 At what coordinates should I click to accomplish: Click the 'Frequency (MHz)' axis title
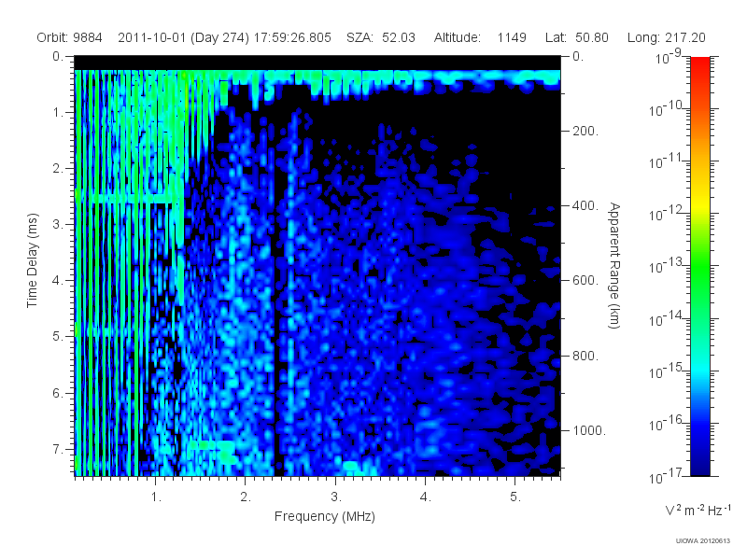click(x=325, y=517)
